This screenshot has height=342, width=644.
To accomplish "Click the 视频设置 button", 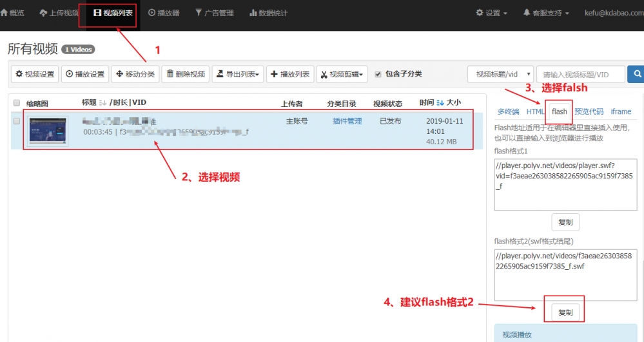I will 35,74.
